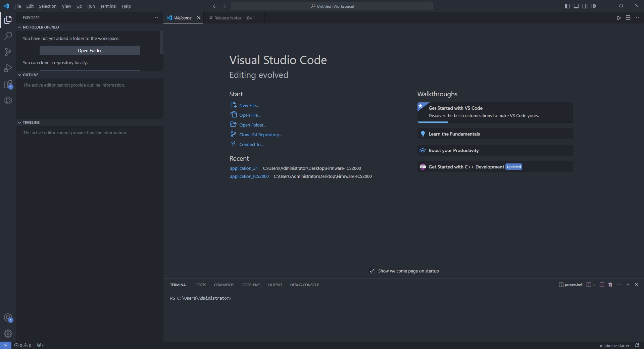The height and width of the screenshot is (349, 644).
Task: Toggle the primary side bar layout icon
Action: [567, 6]
